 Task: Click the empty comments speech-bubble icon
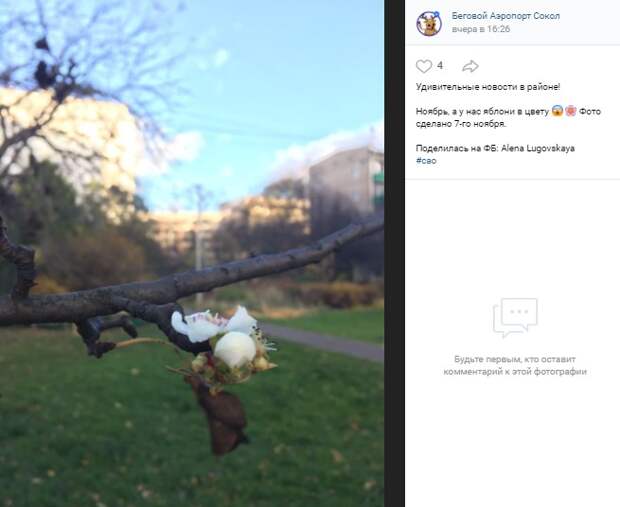(515, 318)
